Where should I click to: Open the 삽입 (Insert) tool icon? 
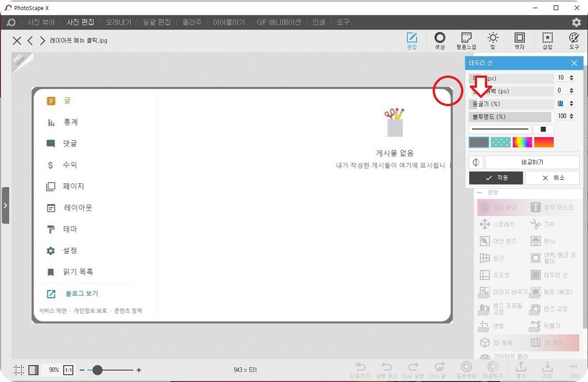tap(548, 40)
